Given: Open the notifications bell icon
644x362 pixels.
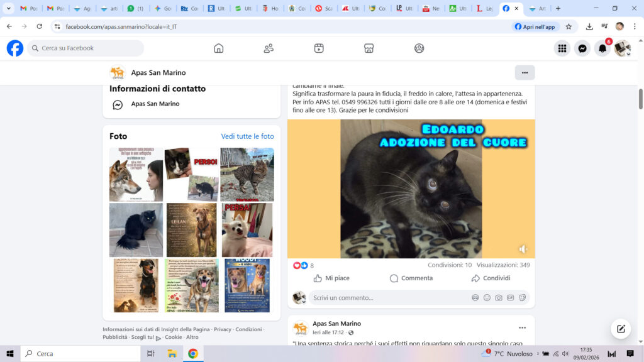Looking at the screenshot, I should (602, 48).
